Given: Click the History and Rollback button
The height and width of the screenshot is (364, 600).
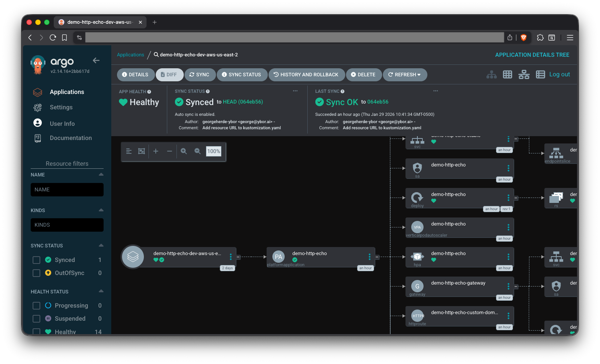Looking at the screenshot, I should tap(306, 75).
